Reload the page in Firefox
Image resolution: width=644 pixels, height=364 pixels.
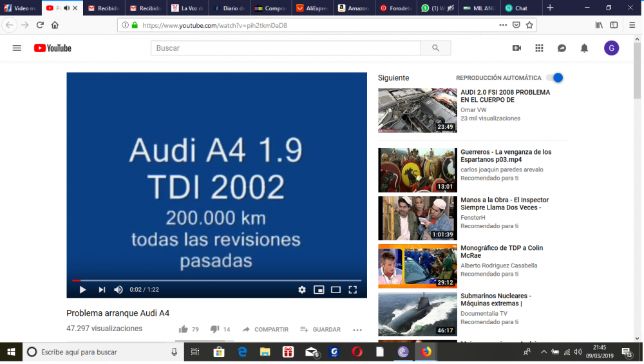(40, 25)
